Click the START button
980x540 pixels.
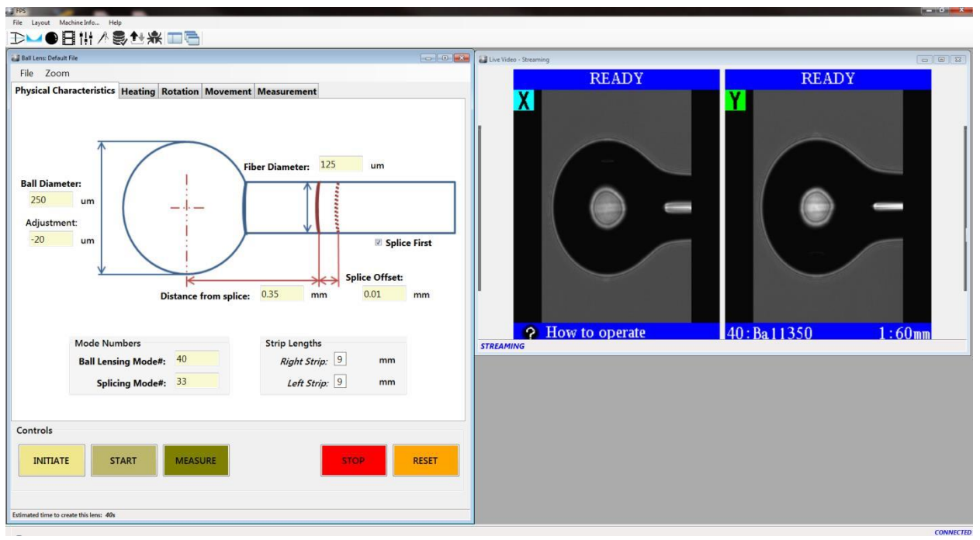tap(123, 460)
